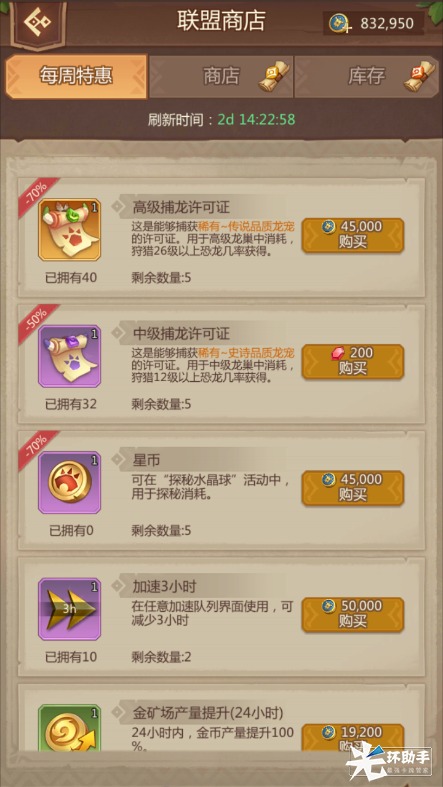Buy 星币 for 45,000 coins

point(353,488)
